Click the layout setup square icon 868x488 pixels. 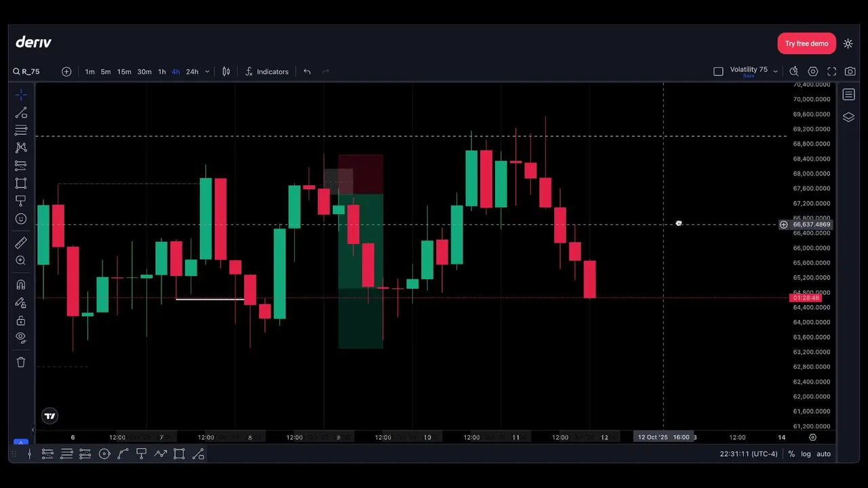pyautogui.click(x=718, y=72)
